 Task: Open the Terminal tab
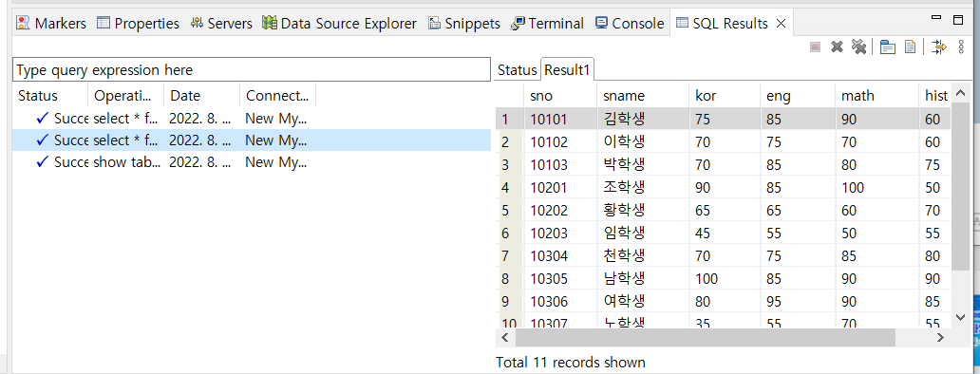(x=547, y=24)
